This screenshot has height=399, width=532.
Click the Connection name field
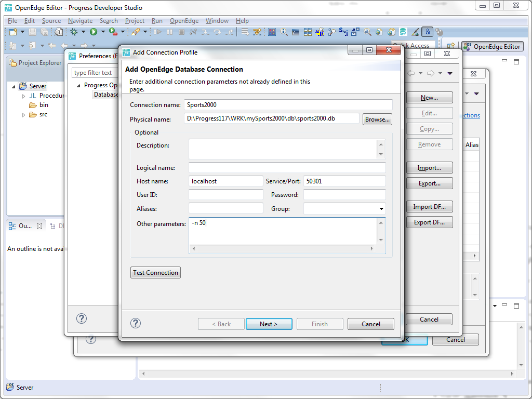tap(288, 105)
